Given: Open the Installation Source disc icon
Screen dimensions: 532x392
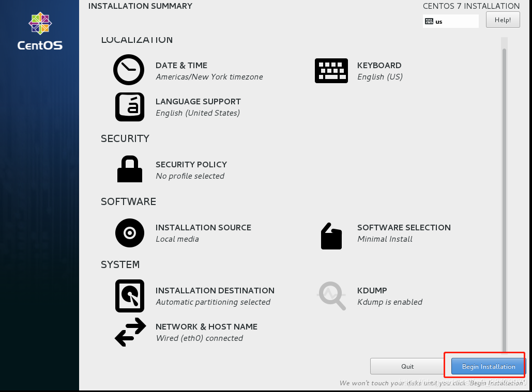Looking at the screenshot, I should tap(130, 233).
